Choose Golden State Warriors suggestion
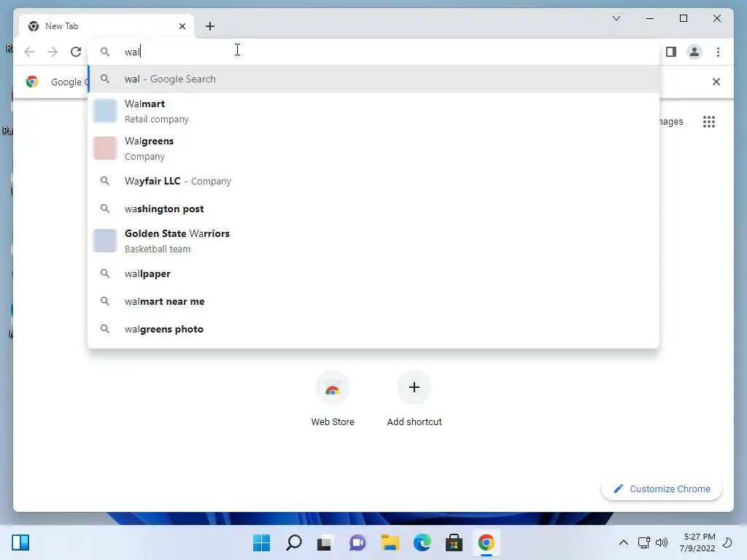This screenshot has width=747, height=560. click(x=374, y=241)
